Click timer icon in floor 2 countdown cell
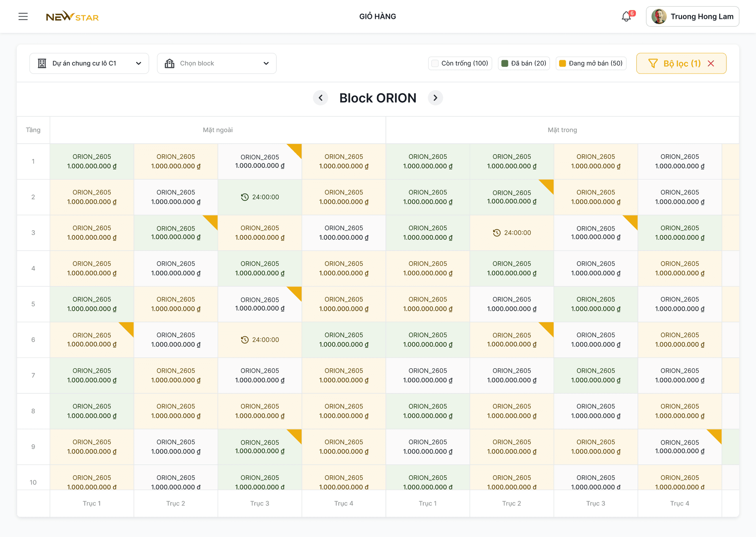 (x=245, y=197)
